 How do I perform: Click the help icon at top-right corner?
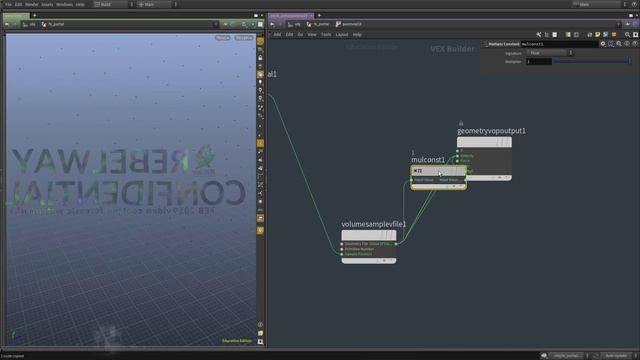[x=635, y=4]
